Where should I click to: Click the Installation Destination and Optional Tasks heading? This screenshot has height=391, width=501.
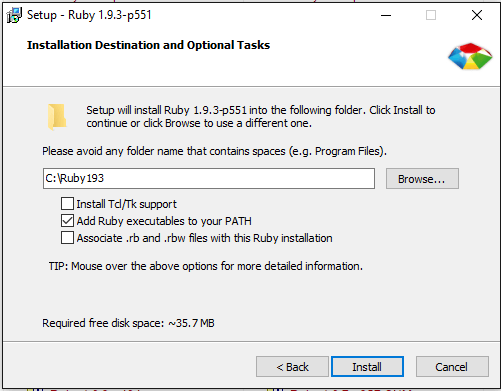click(x=148, y=45)
